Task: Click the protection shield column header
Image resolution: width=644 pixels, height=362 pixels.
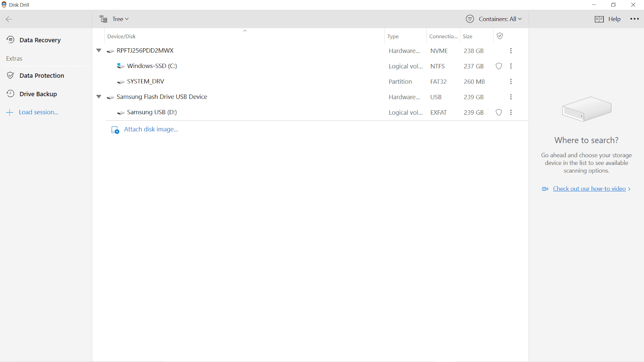Action: pos(500,36)
